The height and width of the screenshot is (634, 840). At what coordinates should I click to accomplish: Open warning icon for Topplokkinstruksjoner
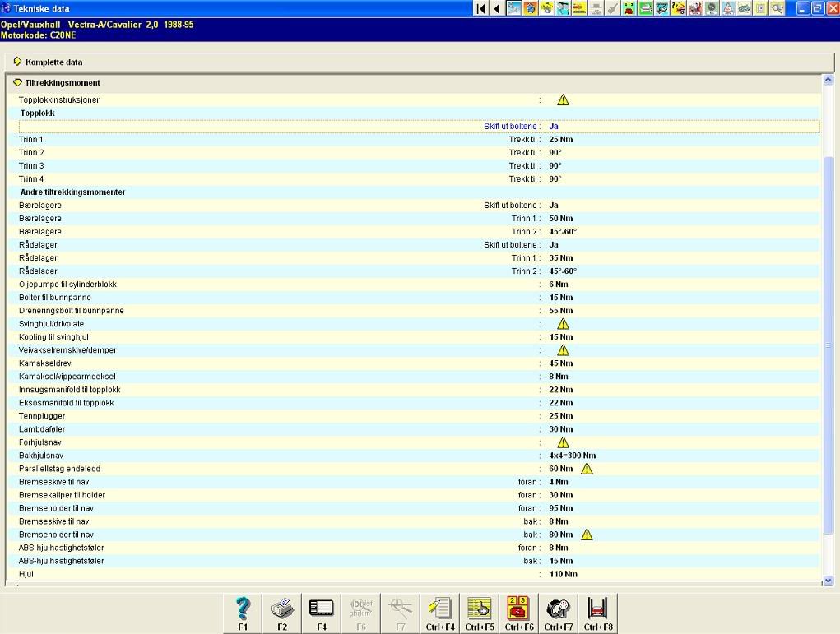pos(563,100)
